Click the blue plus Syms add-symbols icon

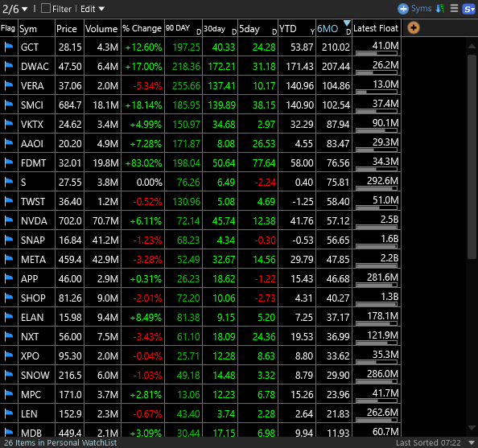click(403, 9)
